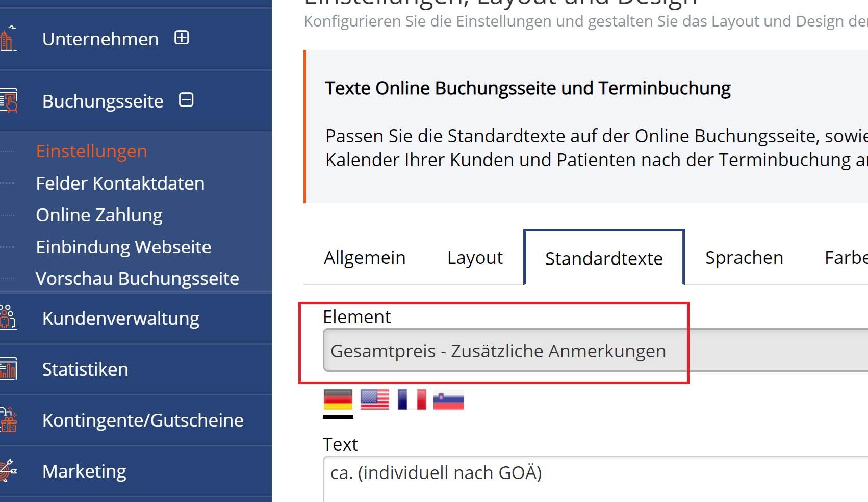868x502 pixels.
Task: Go to Felder Kontaktdaten
Action: (x=120, y=183)
